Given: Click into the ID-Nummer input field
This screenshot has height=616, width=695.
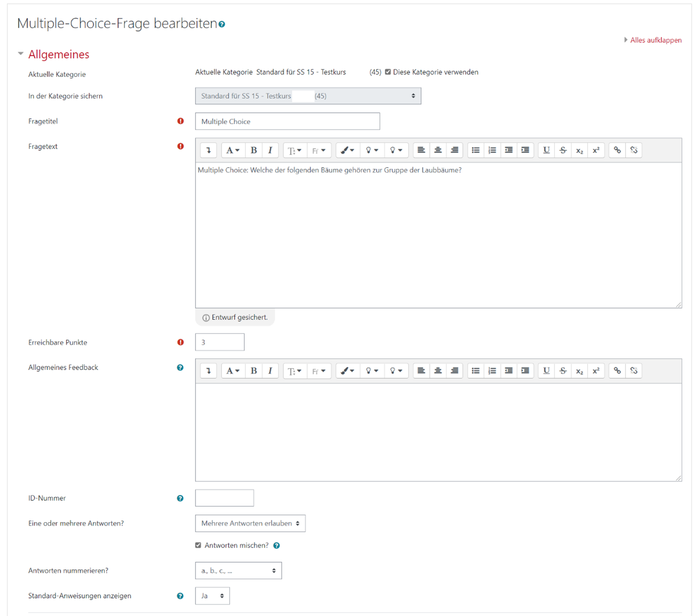Looking at the screenshot, I should [224, 498].
